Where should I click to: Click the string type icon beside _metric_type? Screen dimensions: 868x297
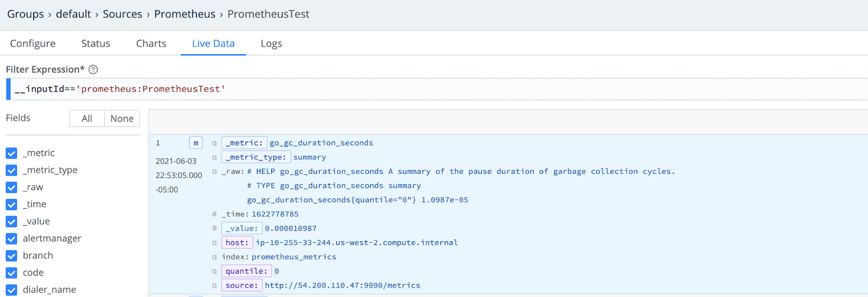pos(214,157)
